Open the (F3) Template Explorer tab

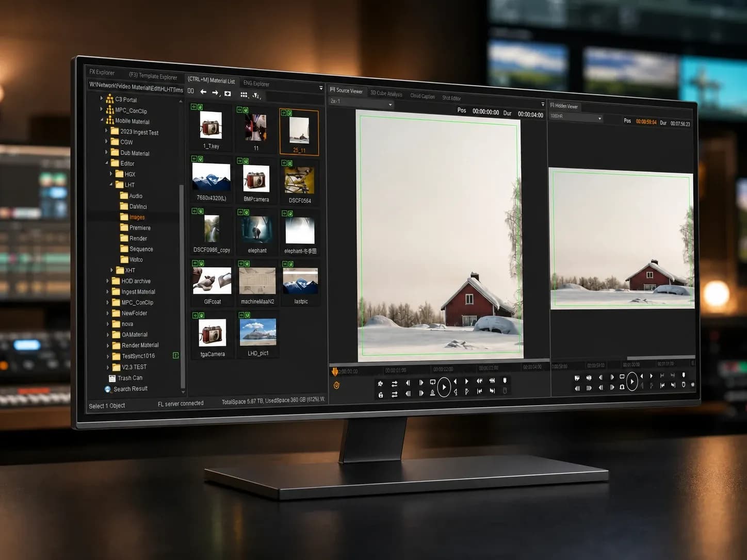point(153,76)
